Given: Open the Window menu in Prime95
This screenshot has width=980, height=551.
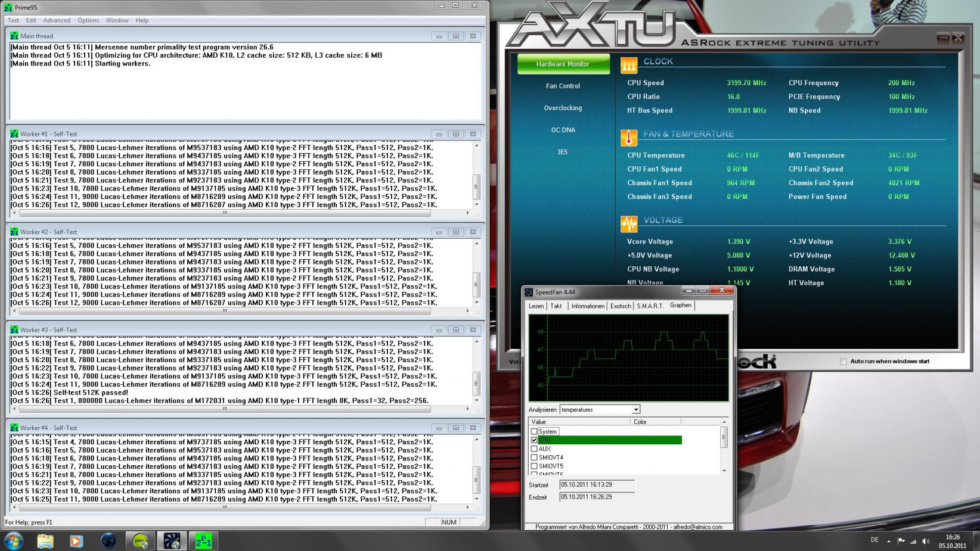Looking at the screenshot, I should click(x=117, y=20).
